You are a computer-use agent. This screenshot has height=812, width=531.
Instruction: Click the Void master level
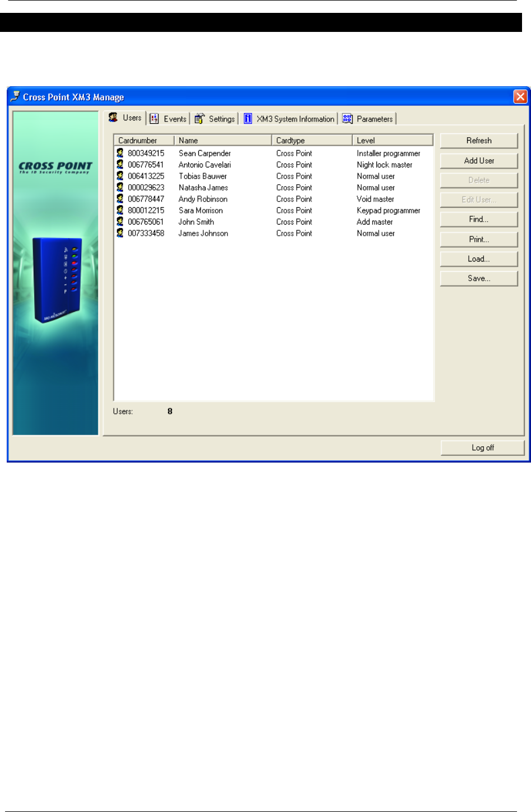point(375,199)
